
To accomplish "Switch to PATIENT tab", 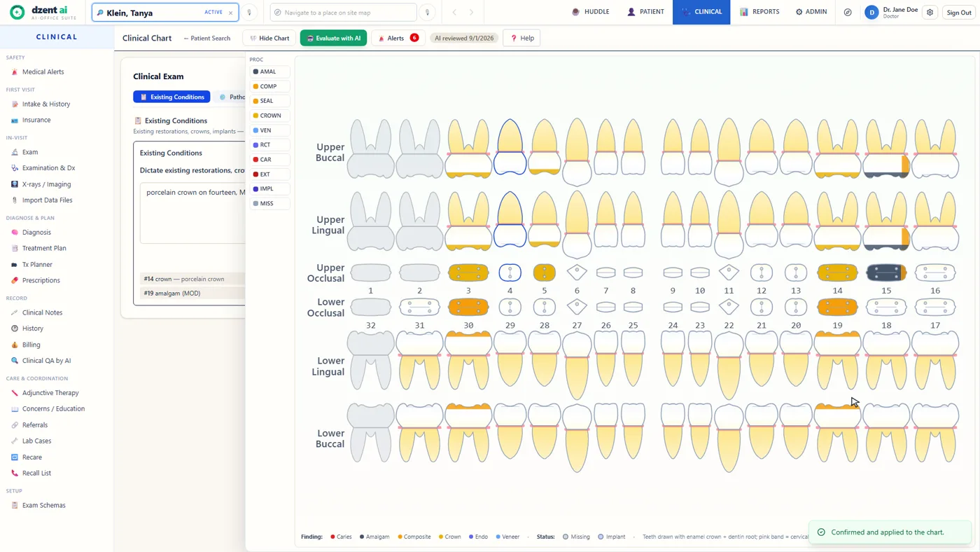I will point(645,12).
